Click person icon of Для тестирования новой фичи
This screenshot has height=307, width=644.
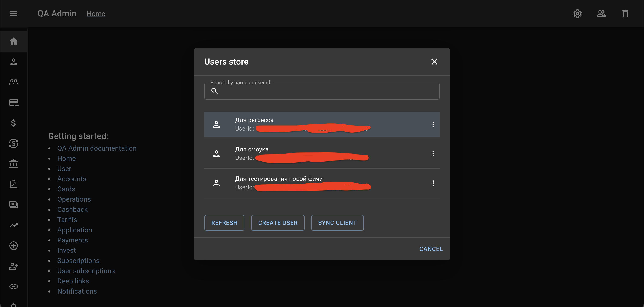point(216,183)
